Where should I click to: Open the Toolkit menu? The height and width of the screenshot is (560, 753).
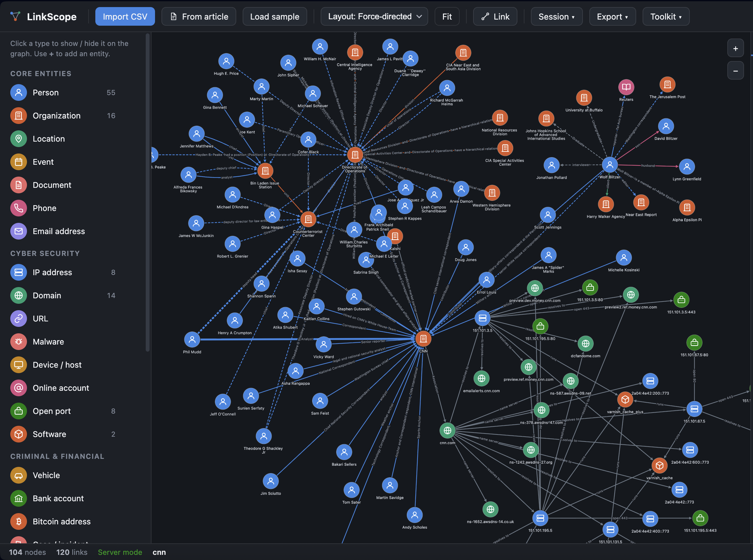click(666, 16)
